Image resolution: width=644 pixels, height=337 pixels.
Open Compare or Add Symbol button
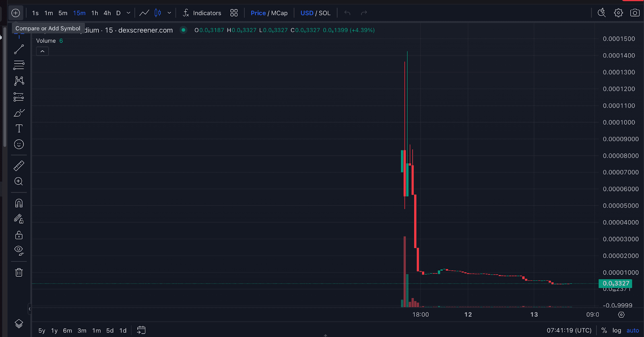15,13
